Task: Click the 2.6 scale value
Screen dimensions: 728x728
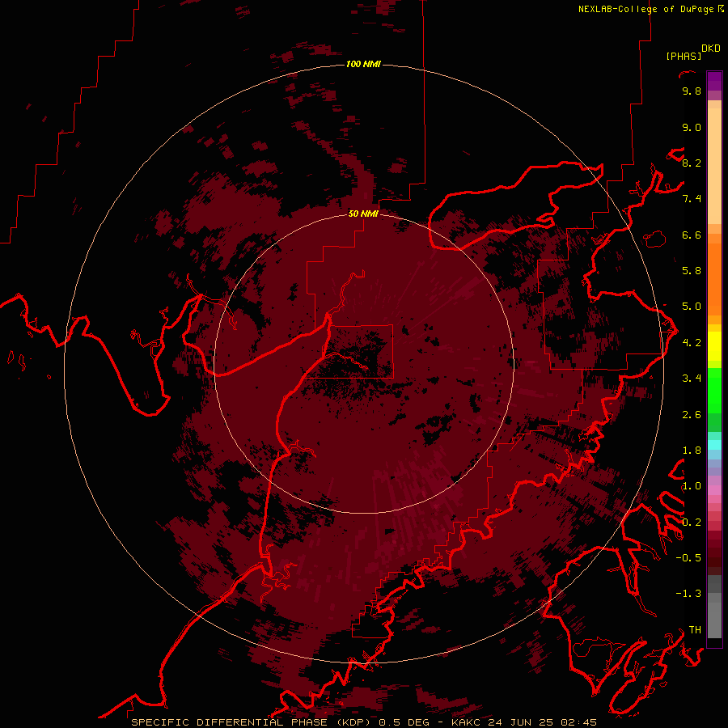Action: pos(692,415)
